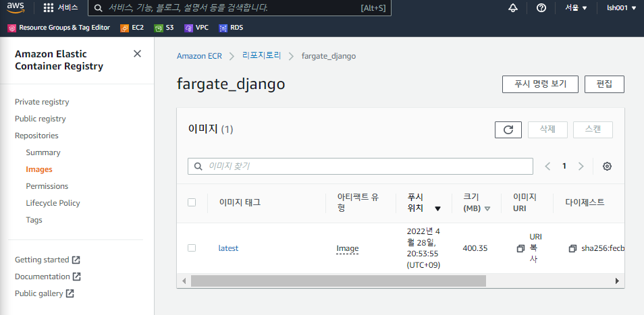Open the Seoul region dropdown
The height and width of the screenshot is (315, 644).
pos(576,8)
